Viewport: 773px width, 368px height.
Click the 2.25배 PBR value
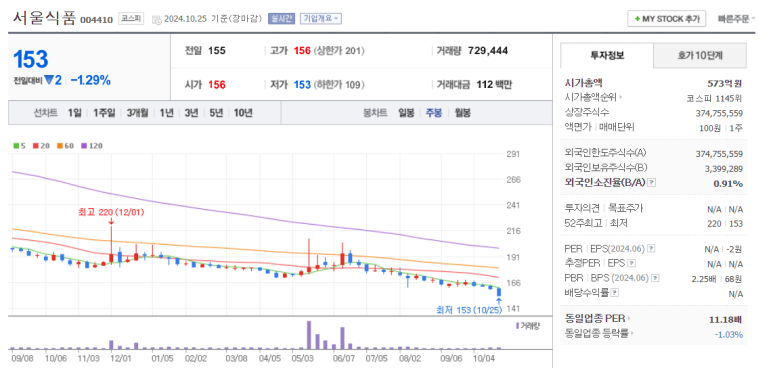703,278
